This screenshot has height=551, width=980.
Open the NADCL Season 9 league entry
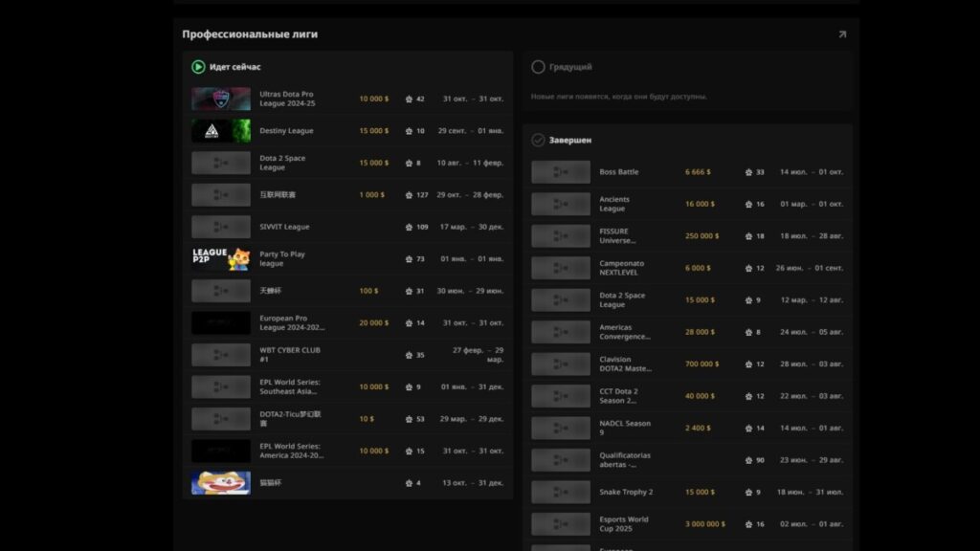[625, 428]
